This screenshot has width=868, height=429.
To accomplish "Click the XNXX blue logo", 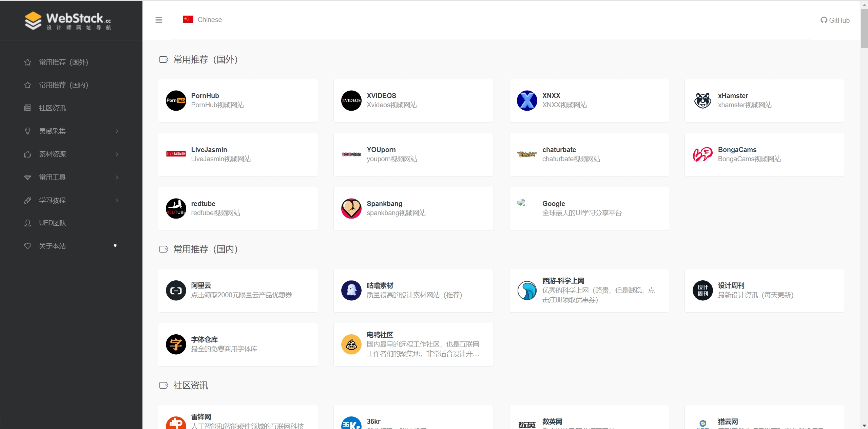I will tap(527, 100).
